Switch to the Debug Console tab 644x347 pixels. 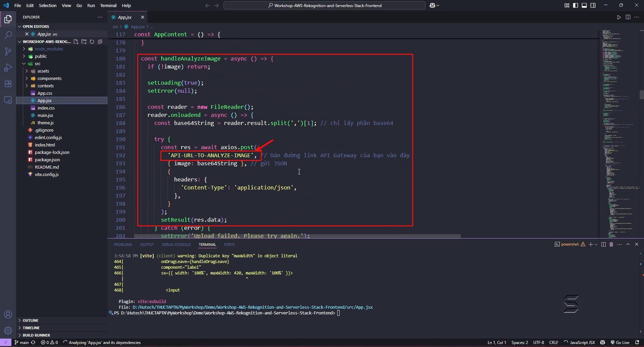(x=176, y=245)
